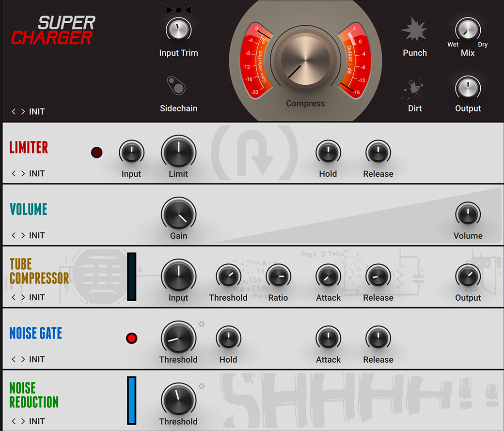Click the Tube Compressor Input knob

coord(178,276)
